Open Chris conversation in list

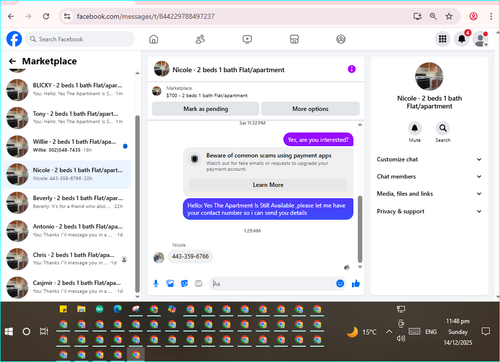(67, 259)
